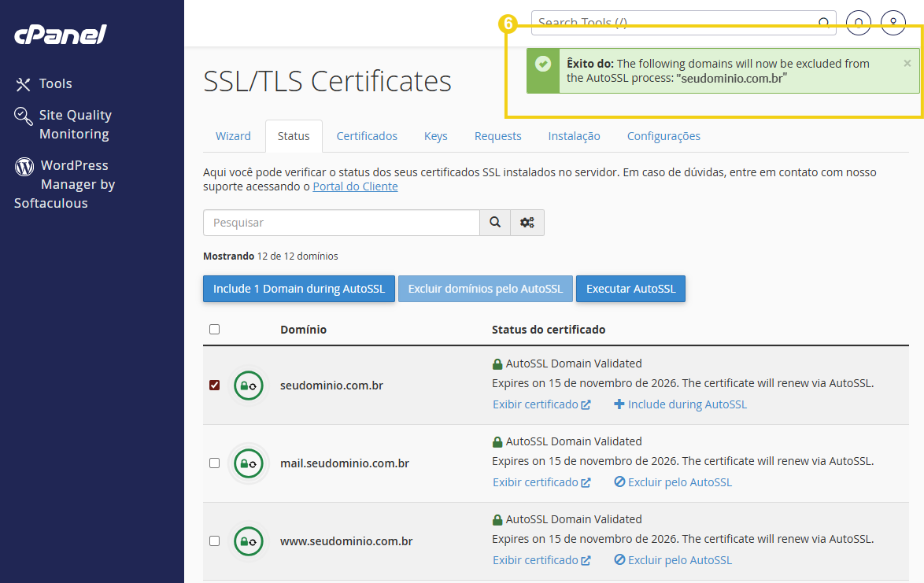
Task: Click Excluir domínios pelo AutoSSL button
Action: 486,289
